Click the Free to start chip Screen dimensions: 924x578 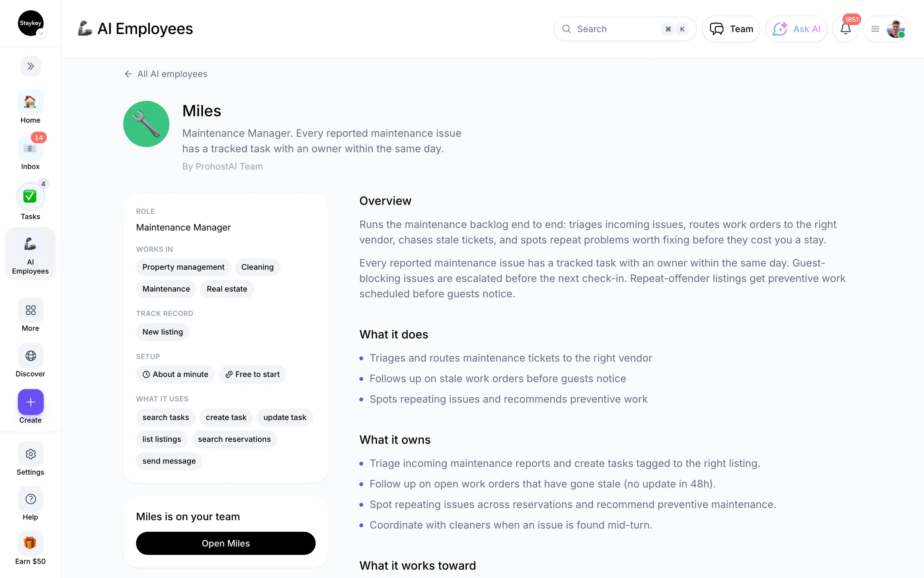253,375
